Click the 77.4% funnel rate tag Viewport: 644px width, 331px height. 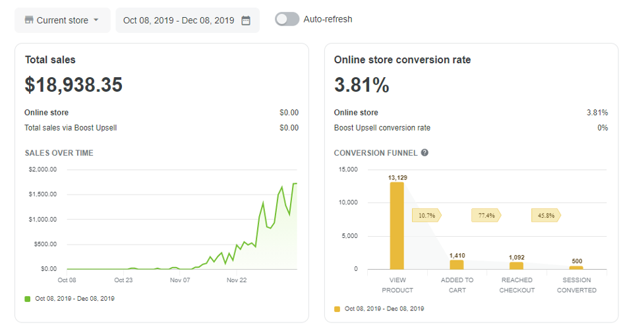486,215
